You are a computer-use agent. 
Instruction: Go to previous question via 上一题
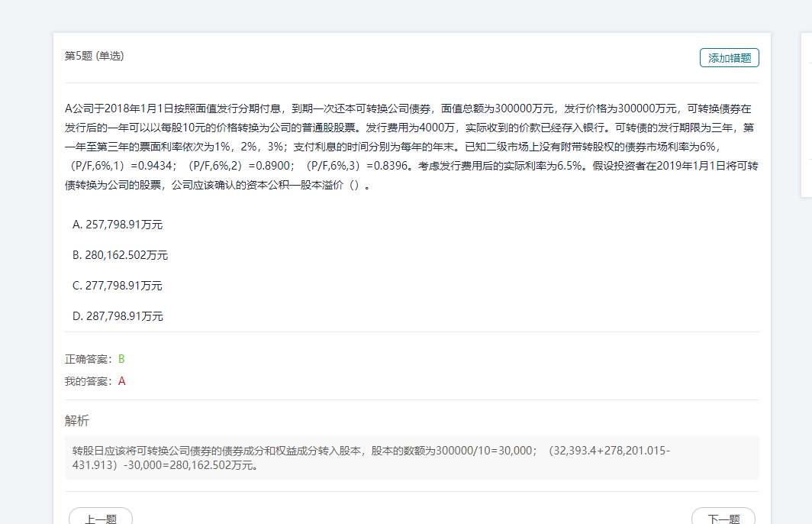101,518
